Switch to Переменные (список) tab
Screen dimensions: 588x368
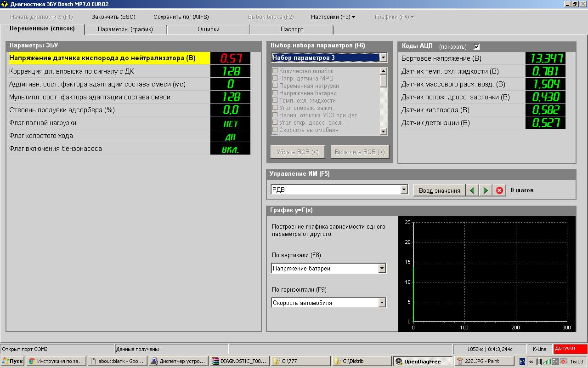pos(42,29)
